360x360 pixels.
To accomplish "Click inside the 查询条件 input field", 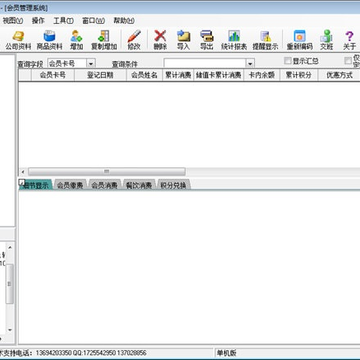I will (x=205, y=63).
